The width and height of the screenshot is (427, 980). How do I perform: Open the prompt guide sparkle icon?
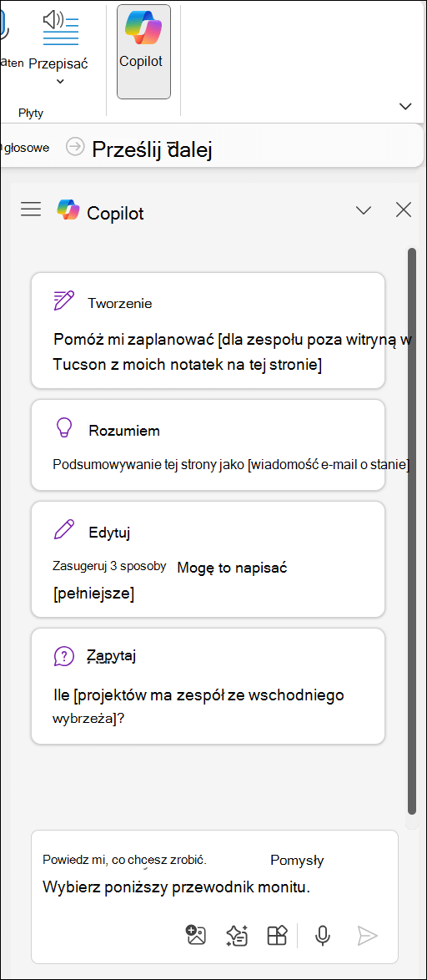tap(237, 935)
